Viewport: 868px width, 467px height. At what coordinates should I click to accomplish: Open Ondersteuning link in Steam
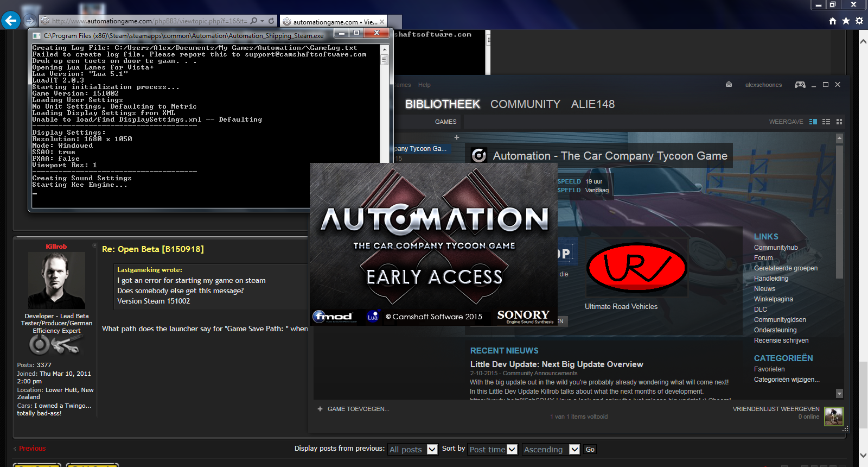pos(775,330)
